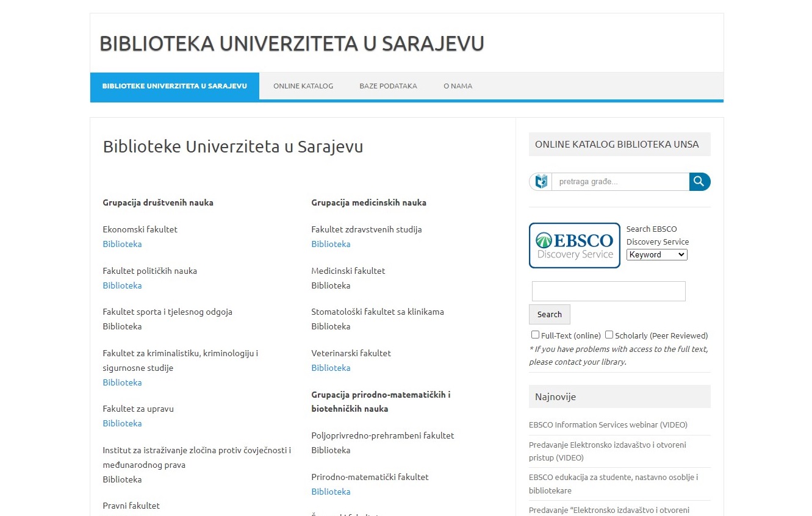Check the Scholarly (Peer Reviewed) option
Screen dimensions: 812x516
[x=609, y=335]
